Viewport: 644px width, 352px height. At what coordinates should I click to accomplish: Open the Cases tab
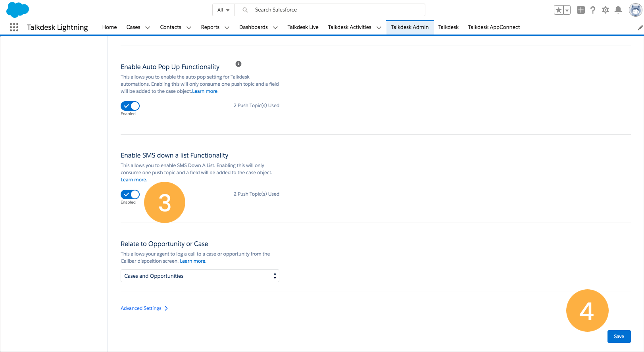(x=133, y=27)
